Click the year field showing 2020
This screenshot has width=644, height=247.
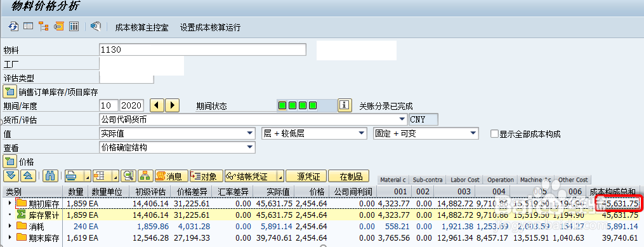point(131,105)
